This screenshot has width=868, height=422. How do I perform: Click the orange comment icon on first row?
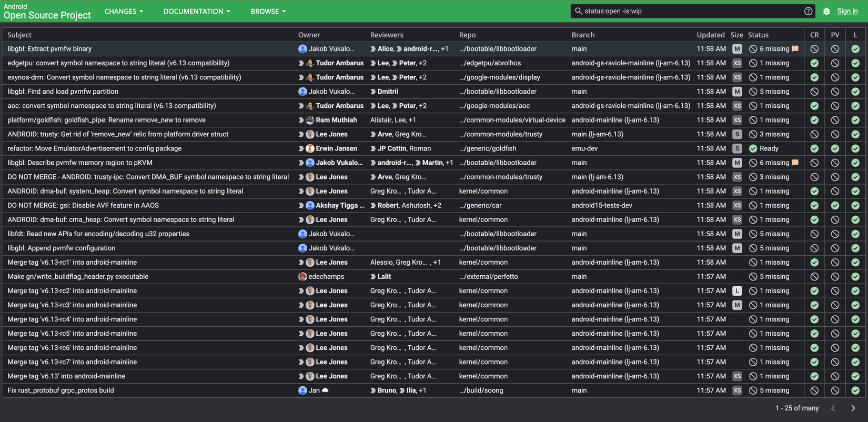tap(795, 49)
